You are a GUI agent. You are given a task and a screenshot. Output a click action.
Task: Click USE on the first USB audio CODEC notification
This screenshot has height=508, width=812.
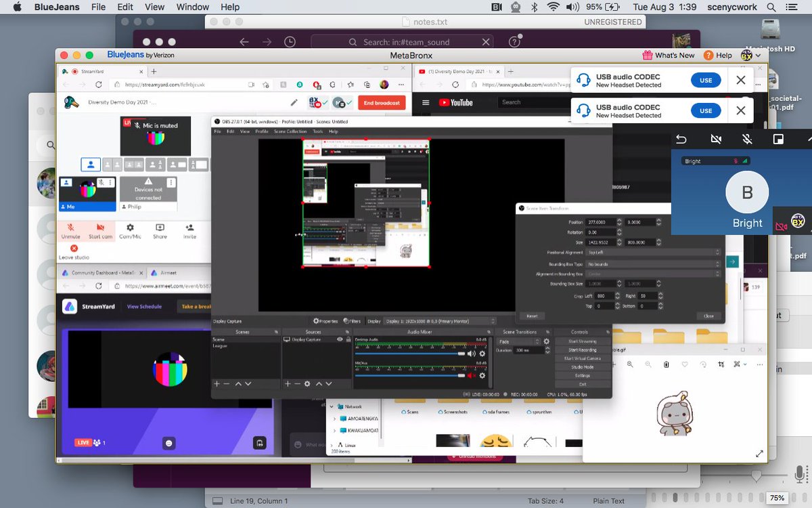click(706, 80)
